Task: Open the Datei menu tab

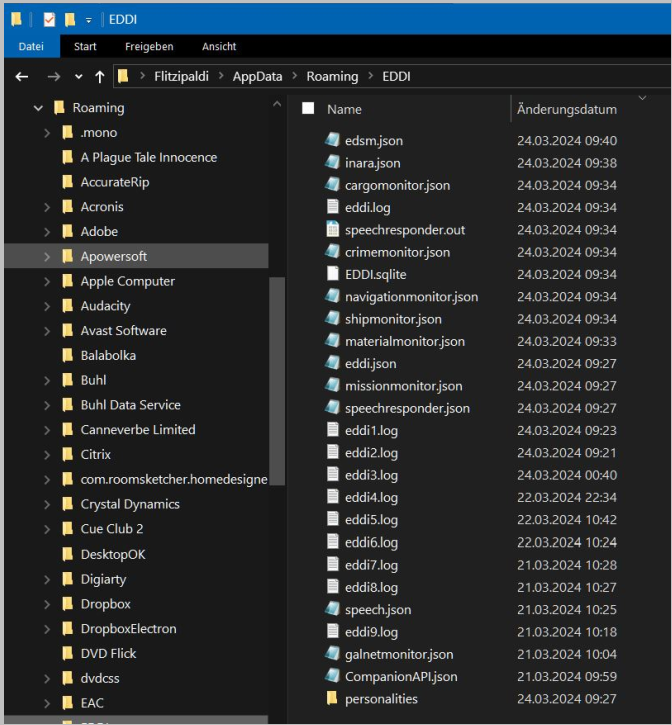Action: (x=31, y=46)
